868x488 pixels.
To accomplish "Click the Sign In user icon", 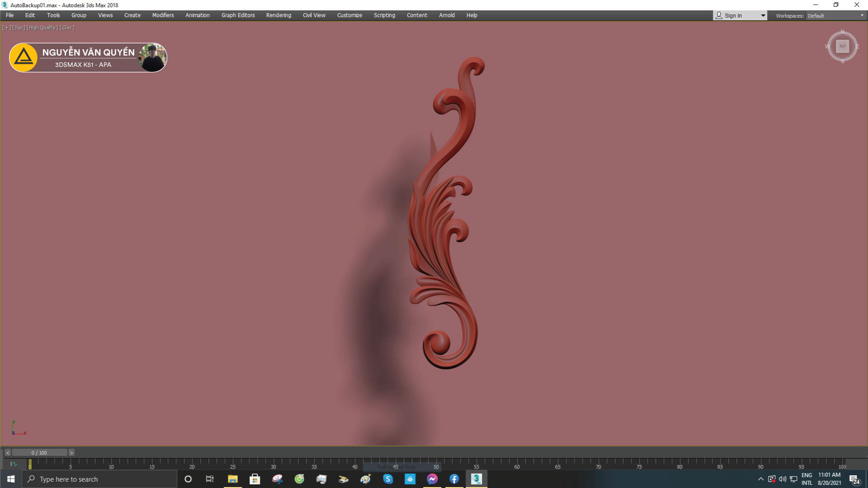I will click(x=719, y=15).
